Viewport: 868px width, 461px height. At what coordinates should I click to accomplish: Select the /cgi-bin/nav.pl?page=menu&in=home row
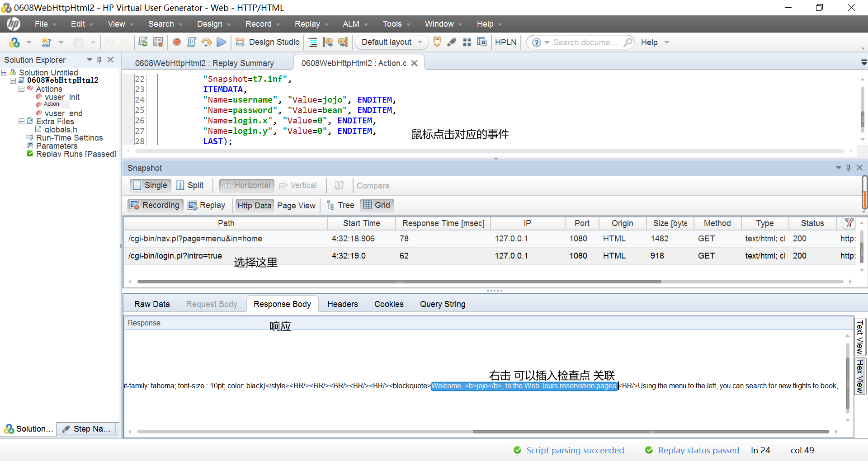click(x=491, y=239)
